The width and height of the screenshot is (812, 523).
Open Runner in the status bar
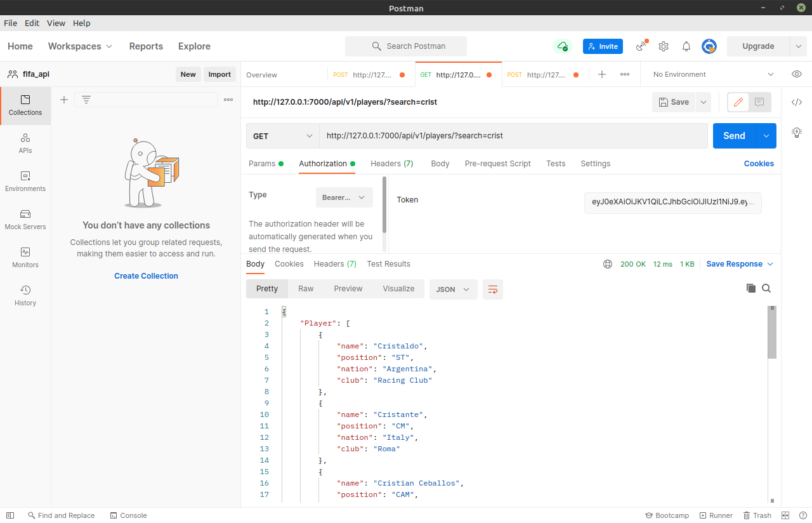click(716, 515)
